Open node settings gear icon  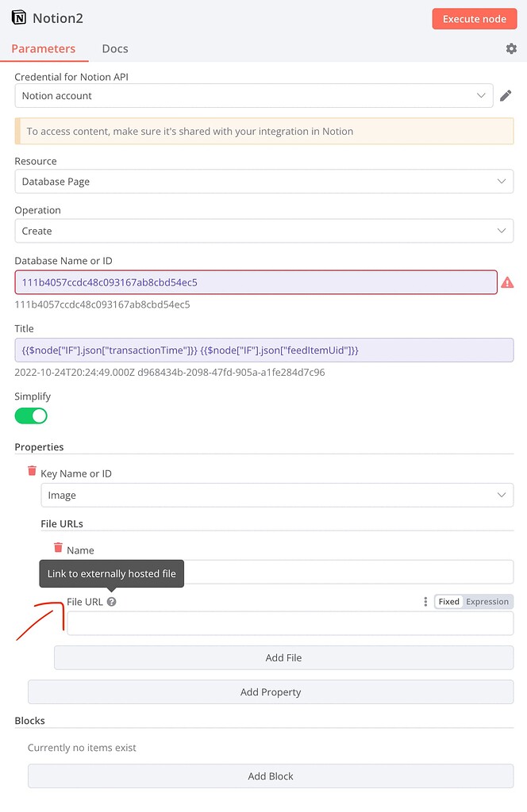(511, 48)
